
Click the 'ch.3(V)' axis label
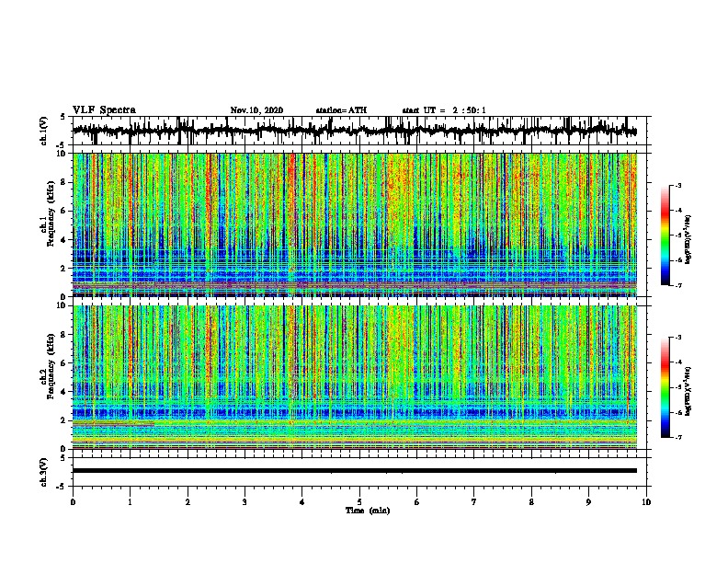pos(43,472)
